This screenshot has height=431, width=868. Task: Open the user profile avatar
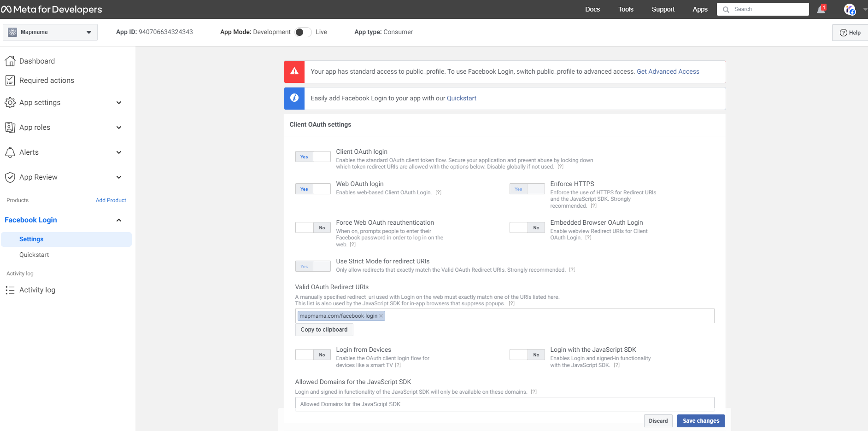[850, 9]
